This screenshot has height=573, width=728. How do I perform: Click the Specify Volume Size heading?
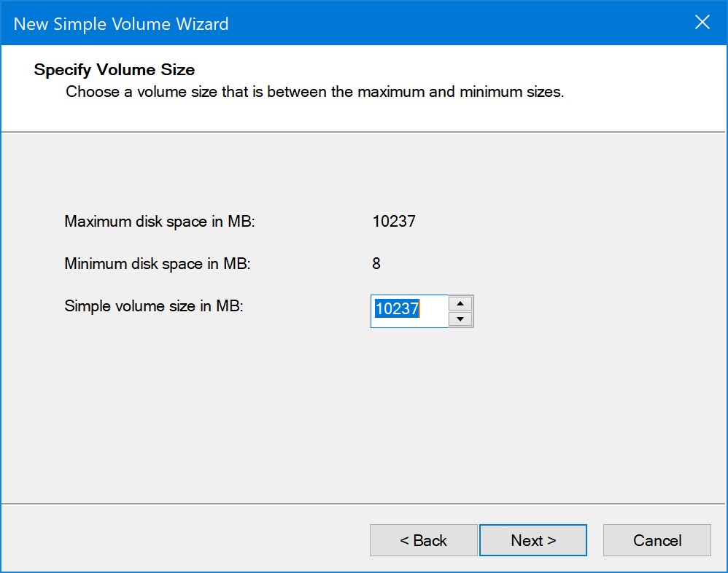(115, 70)
